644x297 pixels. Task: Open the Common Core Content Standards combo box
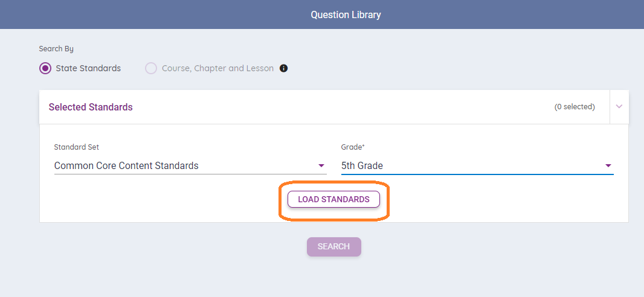tap(181, 166)
